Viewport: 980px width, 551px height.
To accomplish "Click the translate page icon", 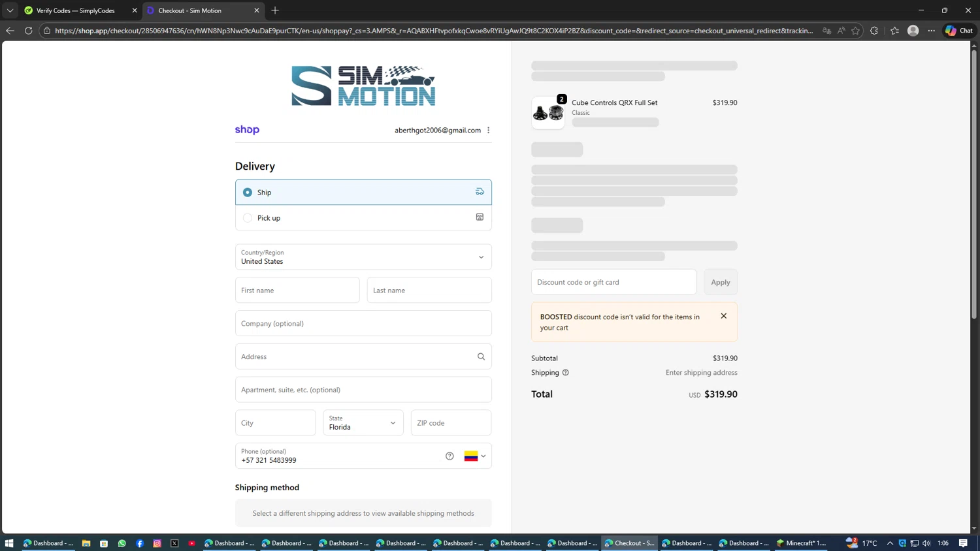I will pos(827,31).
